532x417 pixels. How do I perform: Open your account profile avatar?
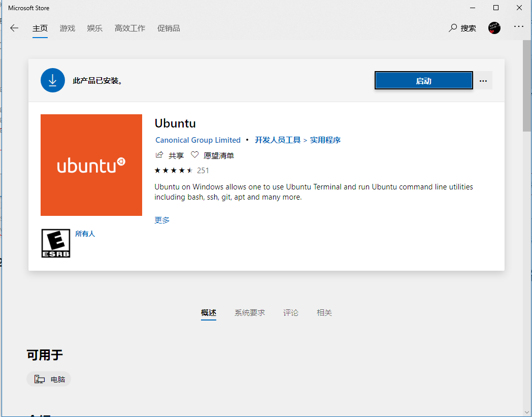coord(494,28)
